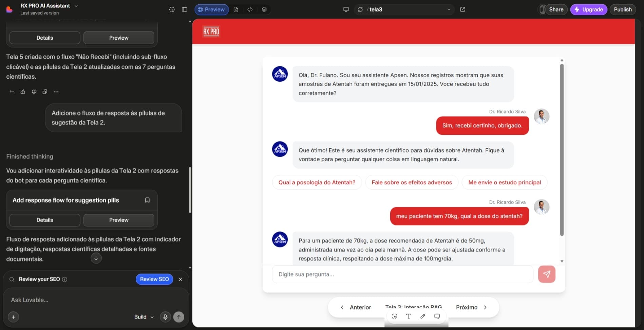The height and width of the screenshot is (330, 644).
Task: Select pill Qual a posologia do Atentah?
Action: [x=317, y=182]
